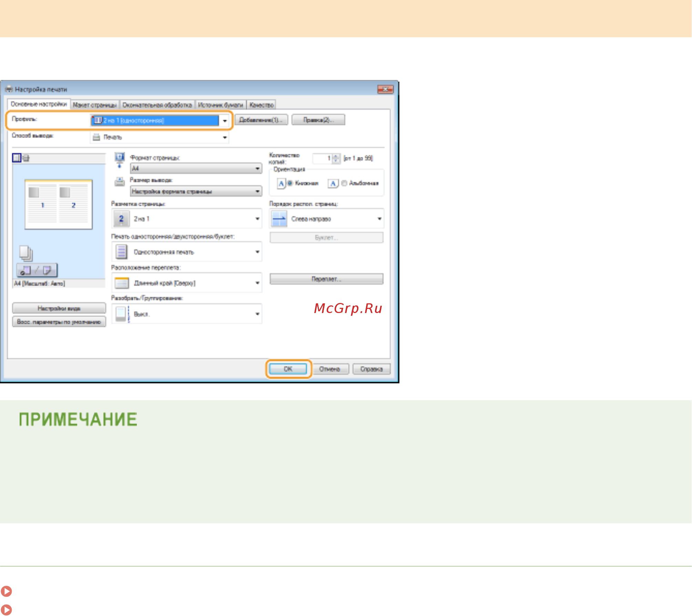This screenshot has height=616, width=692.
Task: Click the page format icon beside Формат страницы
Action: 119,161
